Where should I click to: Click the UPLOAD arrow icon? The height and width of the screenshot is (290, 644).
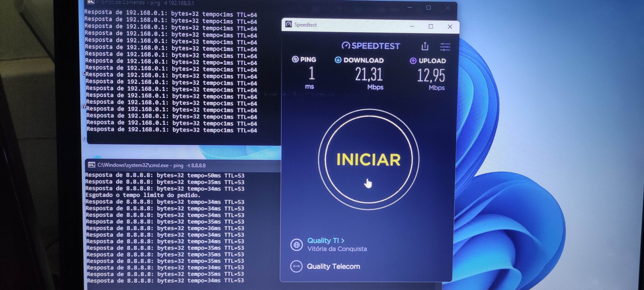[413, 61]
